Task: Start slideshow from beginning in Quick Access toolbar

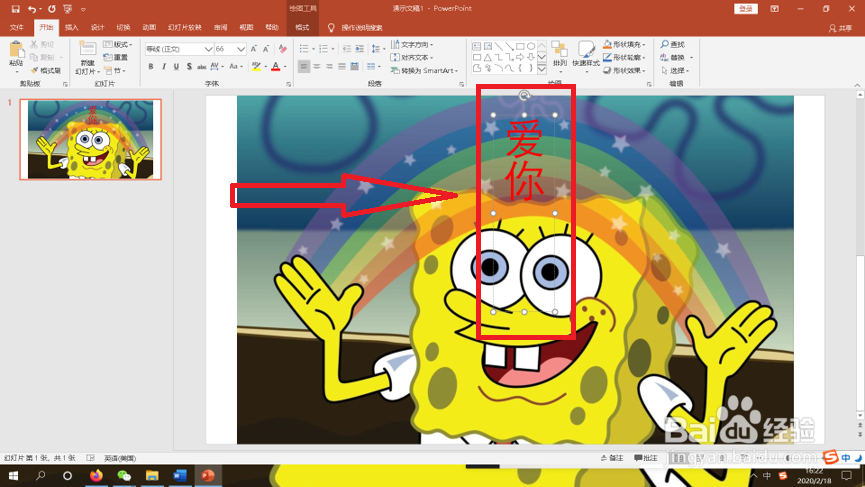Action: [68, 9]
